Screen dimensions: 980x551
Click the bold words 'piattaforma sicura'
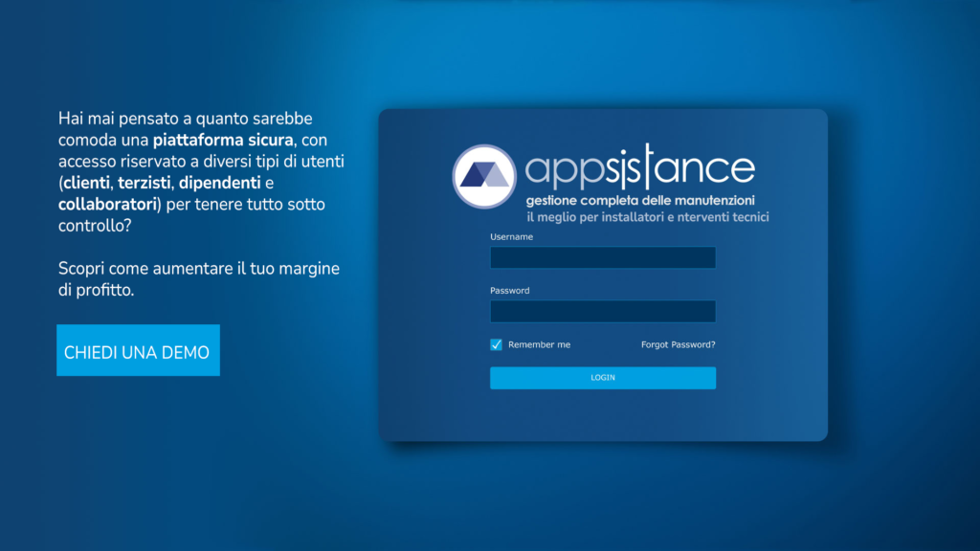pos(223,140)
